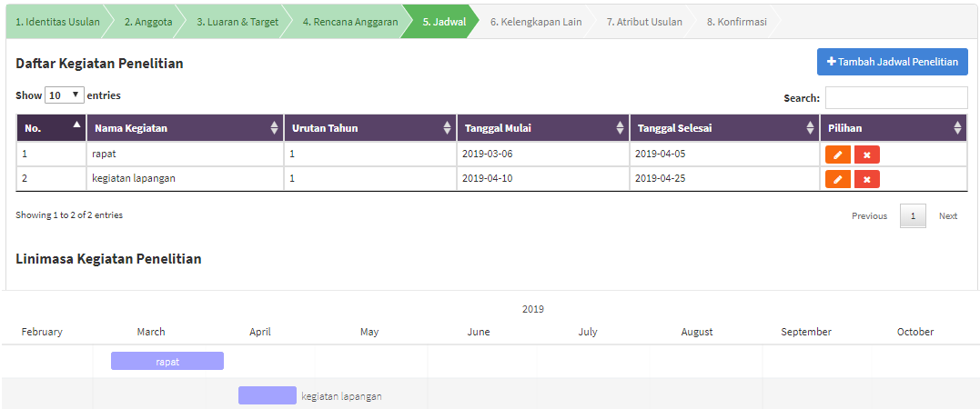
Task: Sort by Tanggal Selesai column arrows
Action: (810, 128)
